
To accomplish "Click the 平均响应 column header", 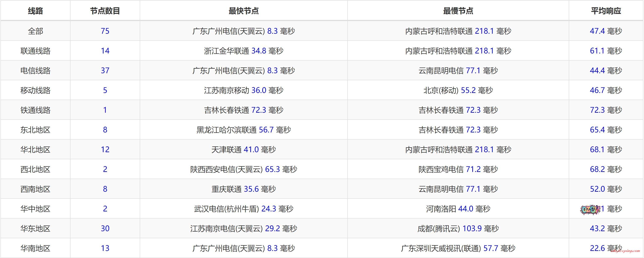I will coord(606,11).
